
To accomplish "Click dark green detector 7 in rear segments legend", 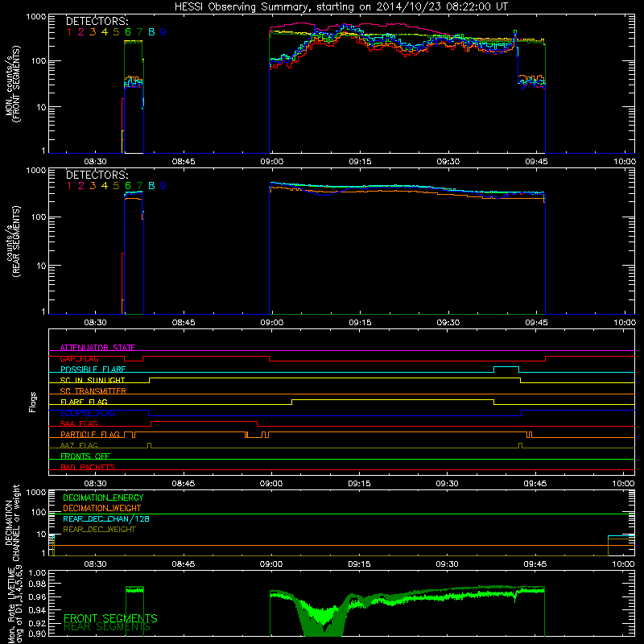I will coord(139,186).
